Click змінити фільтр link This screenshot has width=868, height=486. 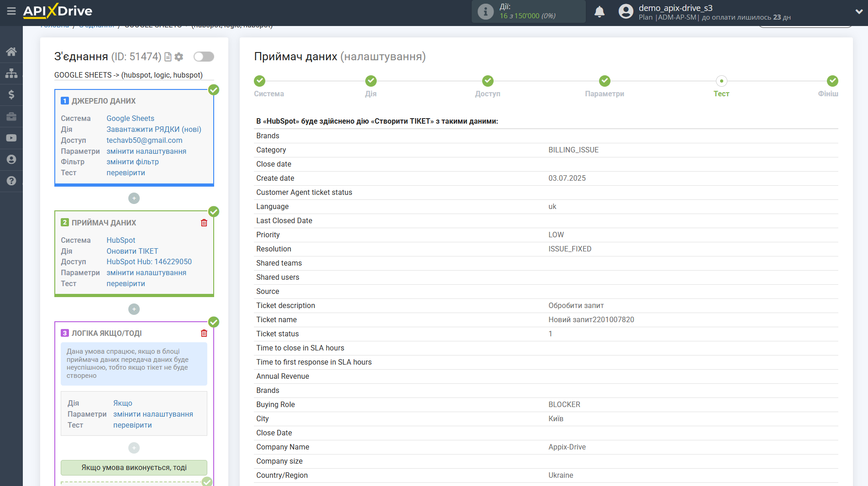click(x=132, y=162)
